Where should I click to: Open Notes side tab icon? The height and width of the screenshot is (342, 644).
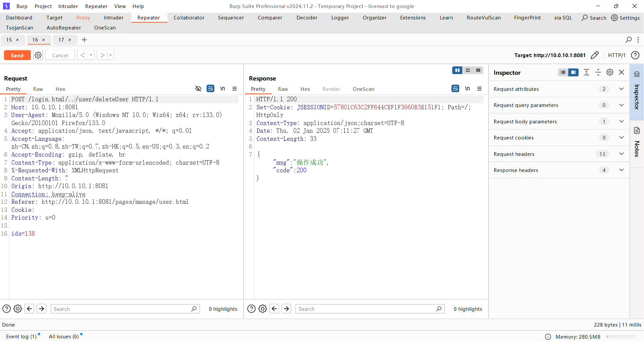pyautogui.click(x=637, y=130)
